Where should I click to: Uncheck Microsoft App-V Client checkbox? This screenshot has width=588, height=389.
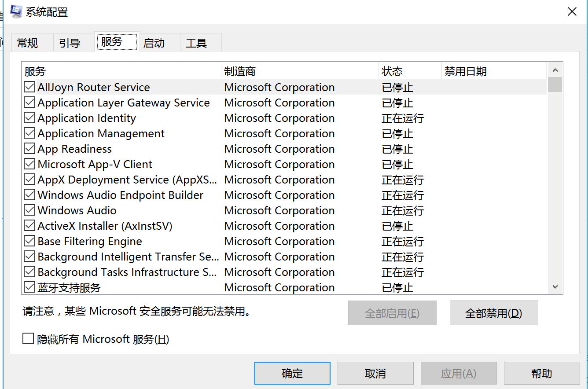[x=29, y=164]
